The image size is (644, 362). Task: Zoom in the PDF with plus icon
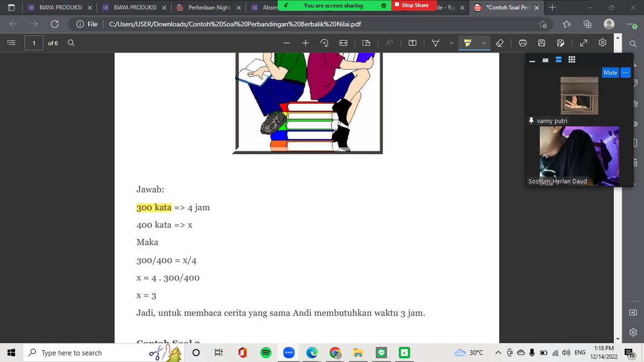coord(305,43)
